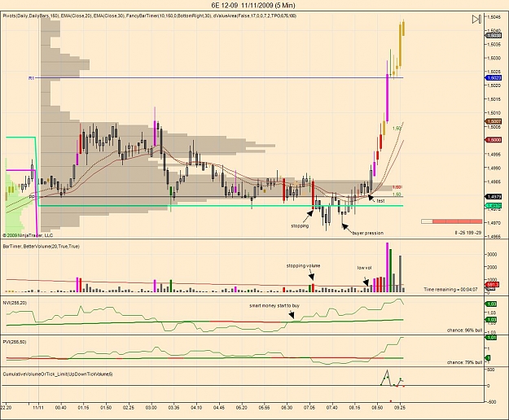Click the 05:20 time axis label
The height and width of the screenshot is (420, 509).
pyautogui.click(x=241, y=408)
